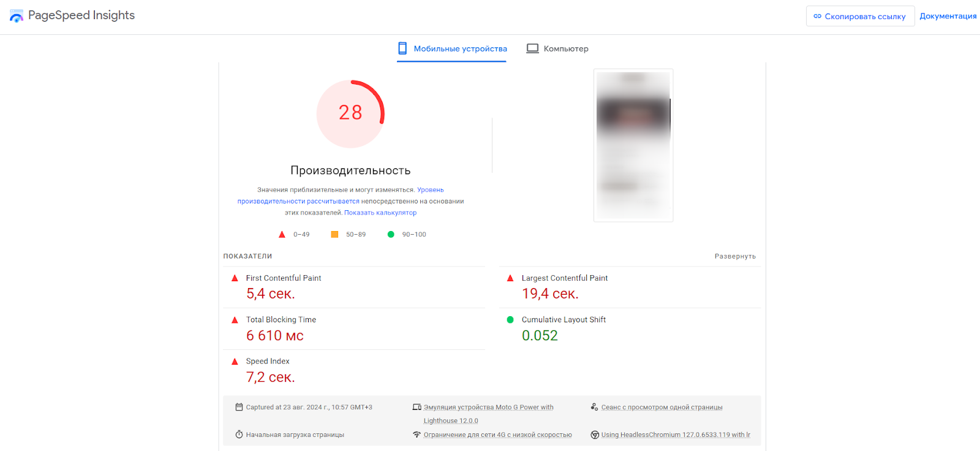Expand the Эмуляция устройства Moto G Power details
The width and height of the screenshot is (980, 451).
point(488,407)
